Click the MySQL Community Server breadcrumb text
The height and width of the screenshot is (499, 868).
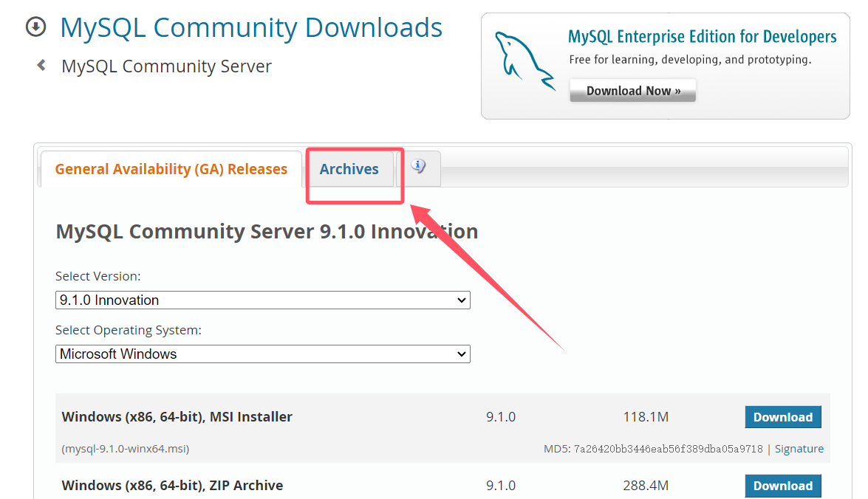point(167,66)
